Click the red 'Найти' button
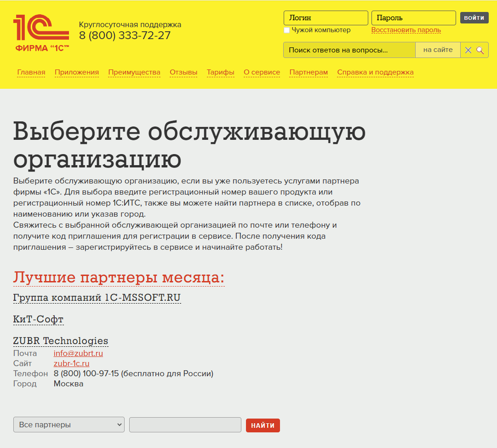 point(263,425)
